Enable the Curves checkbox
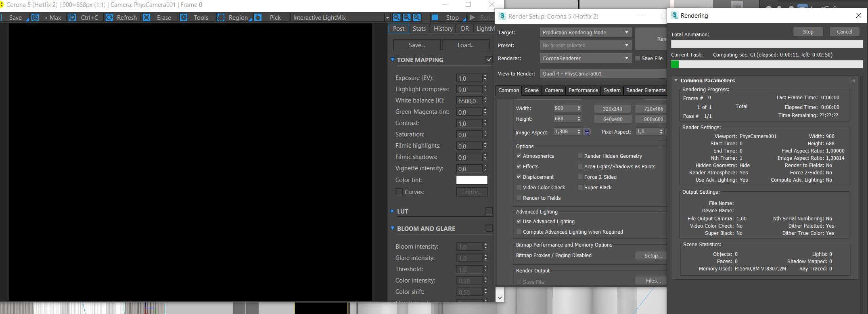The image size is (868, 314). point(399,192)
